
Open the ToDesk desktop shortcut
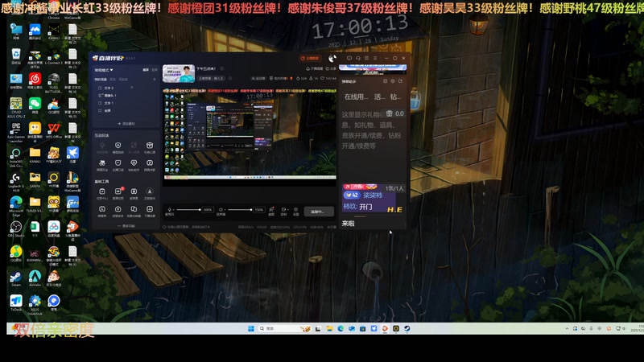tap(15, 302)
